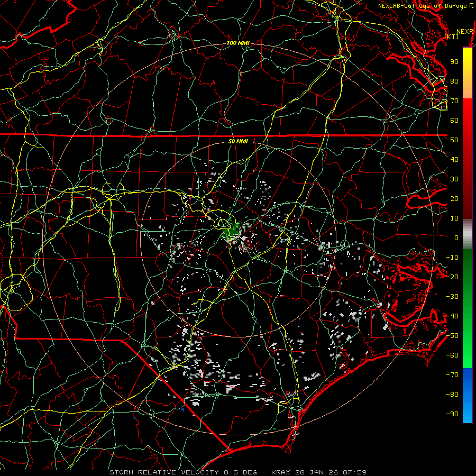Click the positive 70 value on the velocity scale

point(454,101)
